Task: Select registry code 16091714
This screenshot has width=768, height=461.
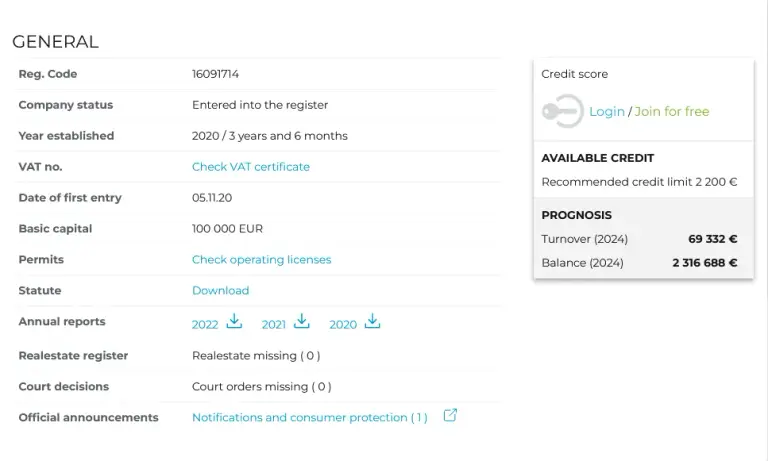Action: (216, 74)
